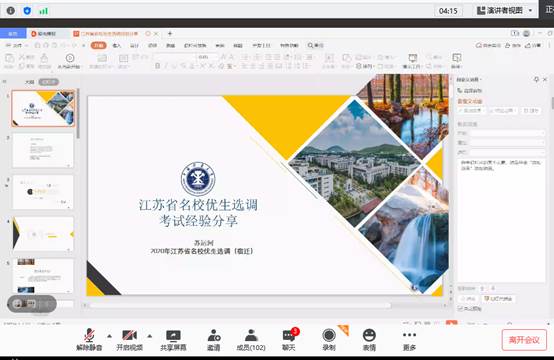Expand the arrow beside 开启视频
The width and height of the screenshot is (554, 360).
pos(149,336)
